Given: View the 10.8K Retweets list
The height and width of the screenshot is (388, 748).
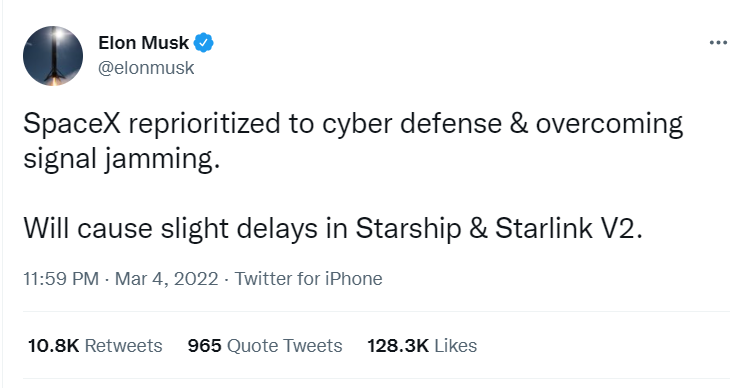Looking at the screenshot, I should pyautogui.click(x=95, y=346).
